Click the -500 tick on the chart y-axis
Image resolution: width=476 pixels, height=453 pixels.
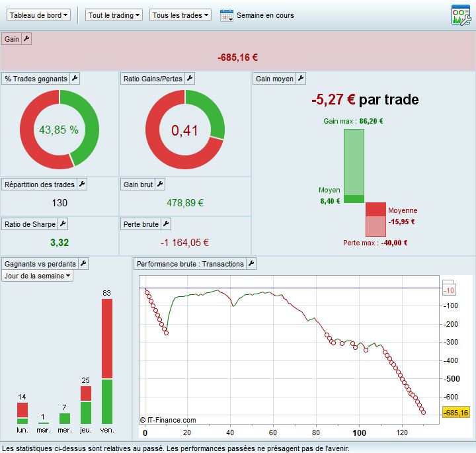click(x=452, y=379)
